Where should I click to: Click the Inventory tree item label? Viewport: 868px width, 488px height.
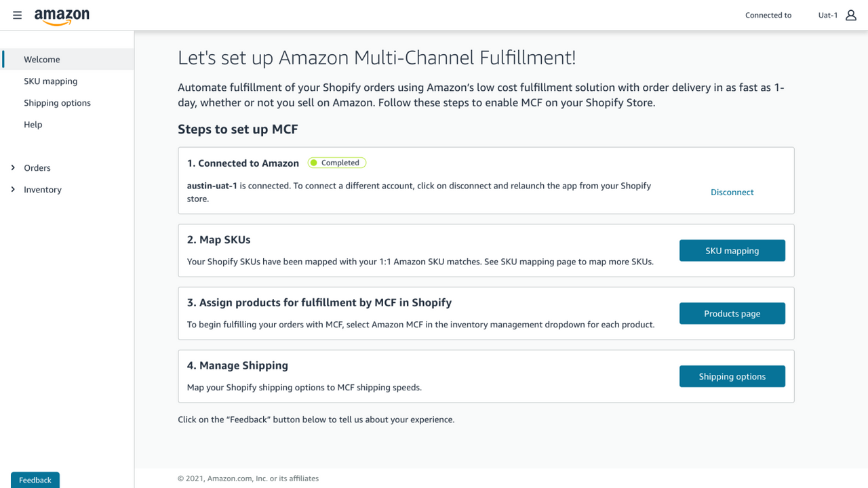(42, 189)
